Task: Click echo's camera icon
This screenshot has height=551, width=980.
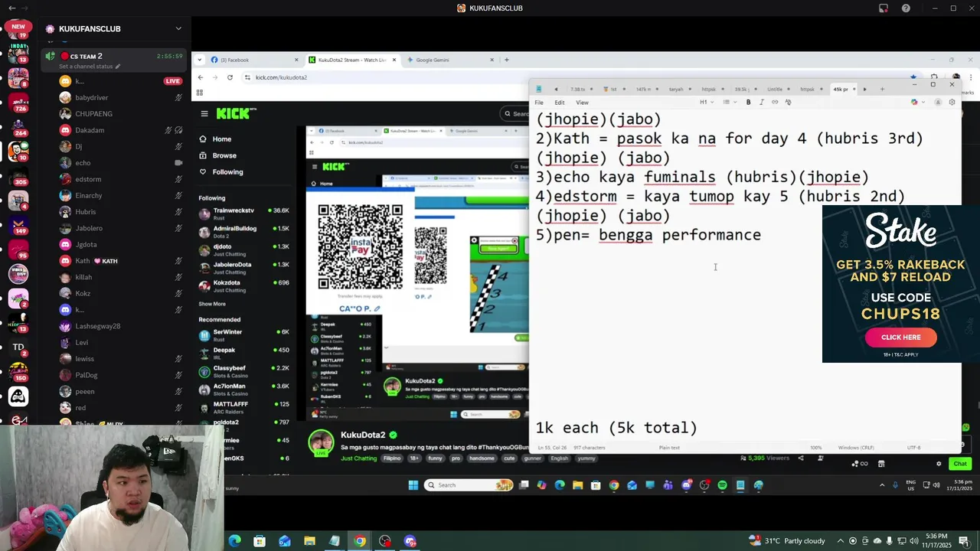Action: pos(178,163)
